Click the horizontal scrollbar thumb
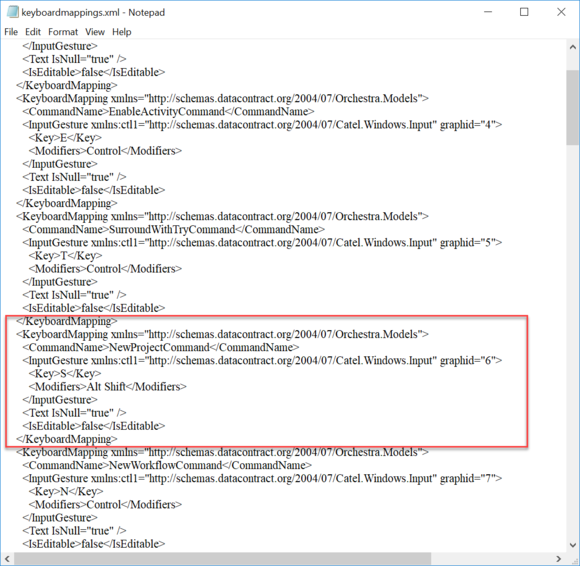This screenshot has width=580, height=566. [222, 559]
